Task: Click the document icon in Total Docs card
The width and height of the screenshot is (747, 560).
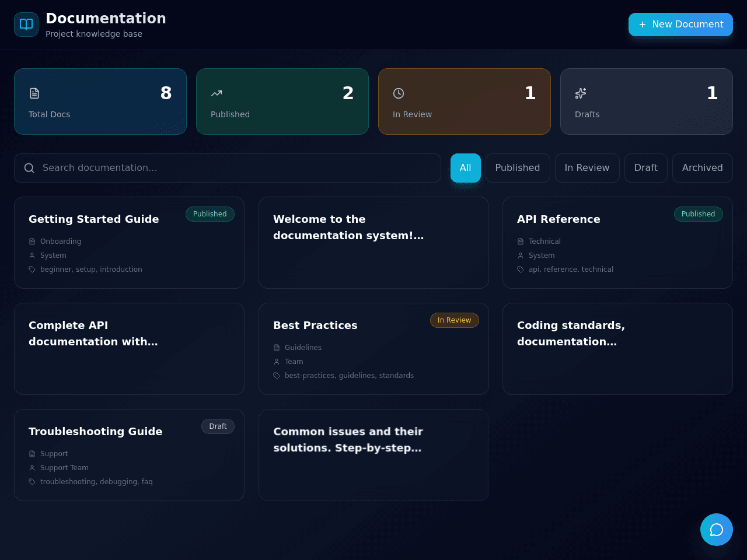Action: coord(34,93)
